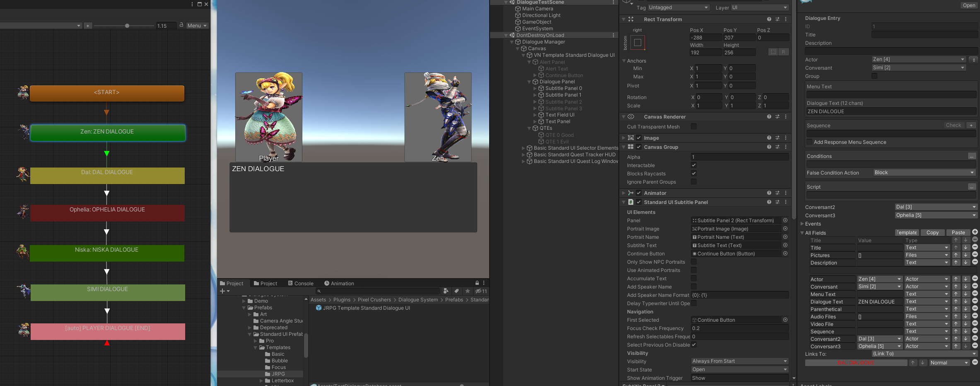Toggle hidden packages eye icon showing 11
This screenshot has height=386, width=980.
(481, 291)
